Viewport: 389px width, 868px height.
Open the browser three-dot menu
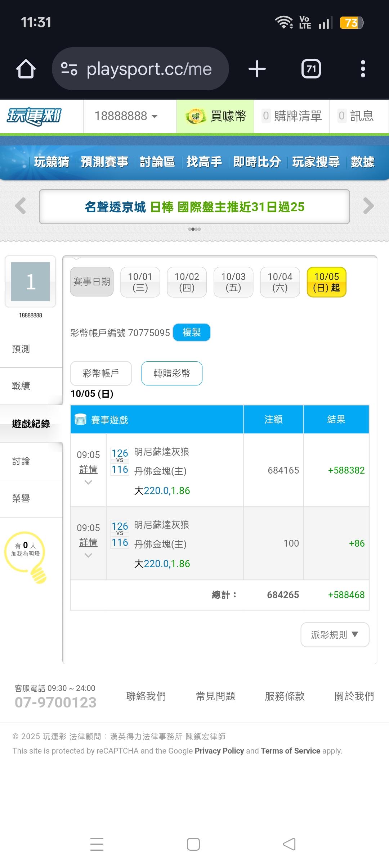pyautogui.click(x=363, y=69)
